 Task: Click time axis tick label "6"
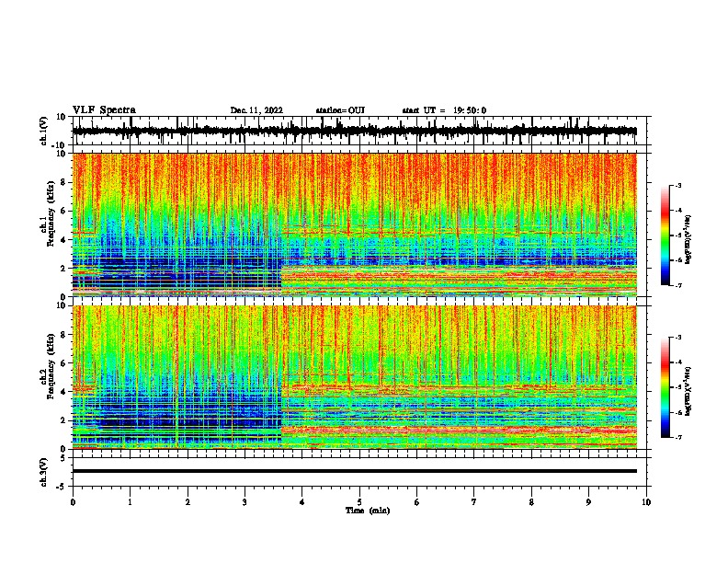pos(417,502)
